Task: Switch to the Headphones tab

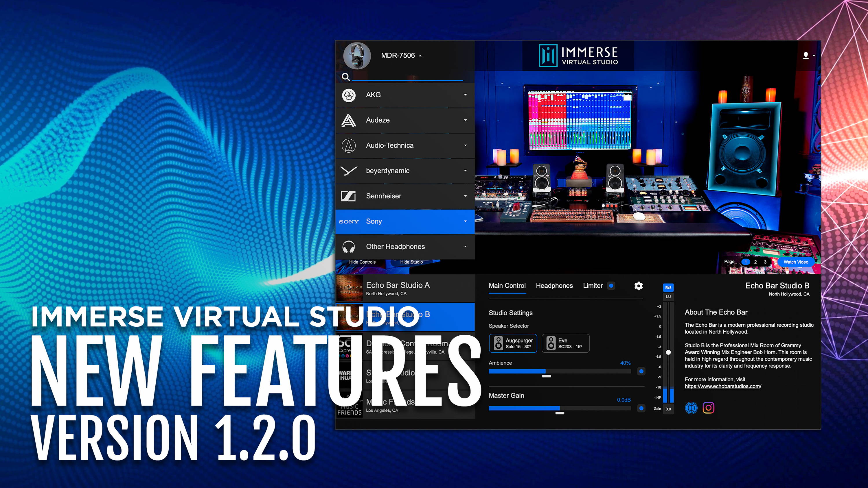Action: point(554,286)
